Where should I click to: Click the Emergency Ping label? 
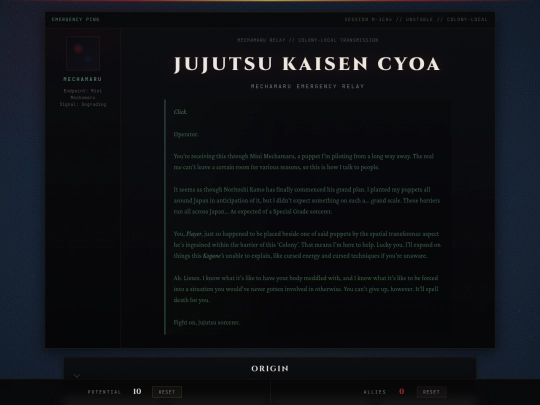(x=75, y=19)
